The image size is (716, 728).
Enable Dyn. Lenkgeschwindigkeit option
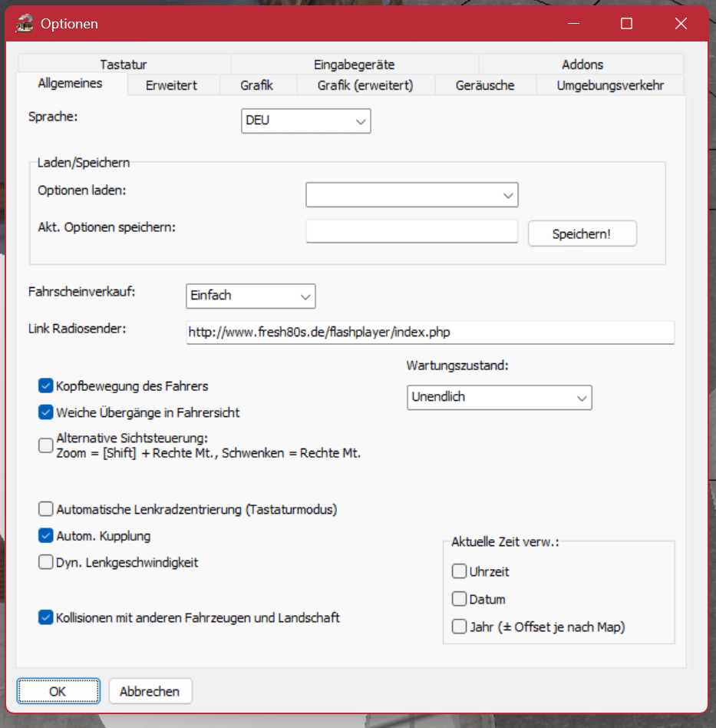point(46,562)
